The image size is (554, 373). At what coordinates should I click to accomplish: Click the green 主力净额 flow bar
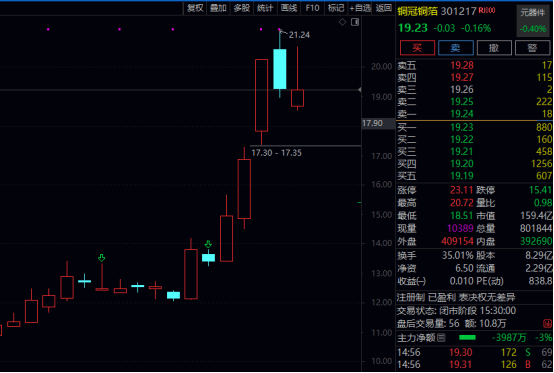(467, 338)
